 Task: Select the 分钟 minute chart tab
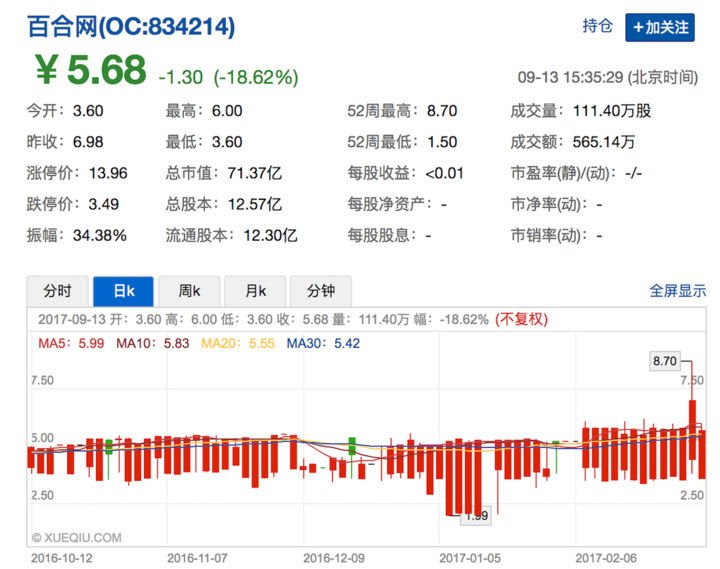321,291
